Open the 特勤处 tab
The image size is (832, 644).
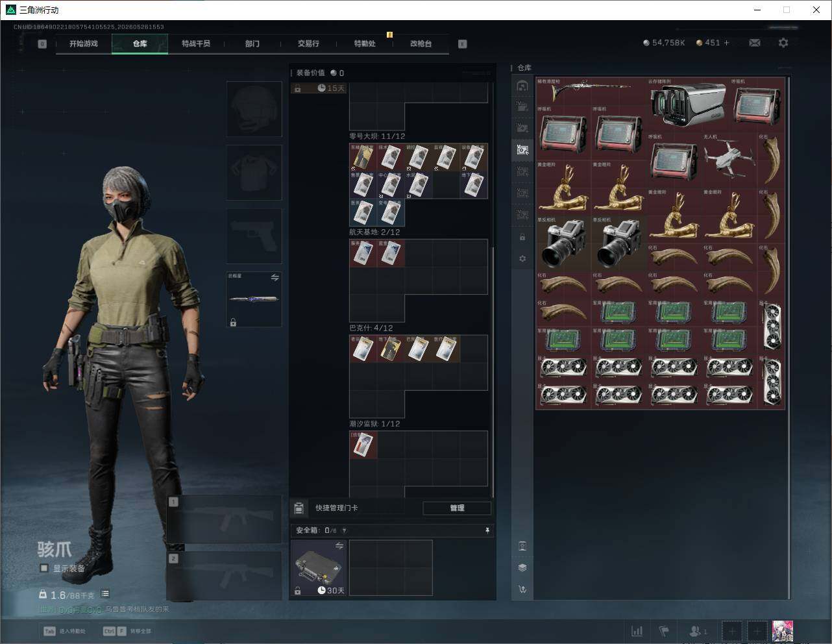365,43
